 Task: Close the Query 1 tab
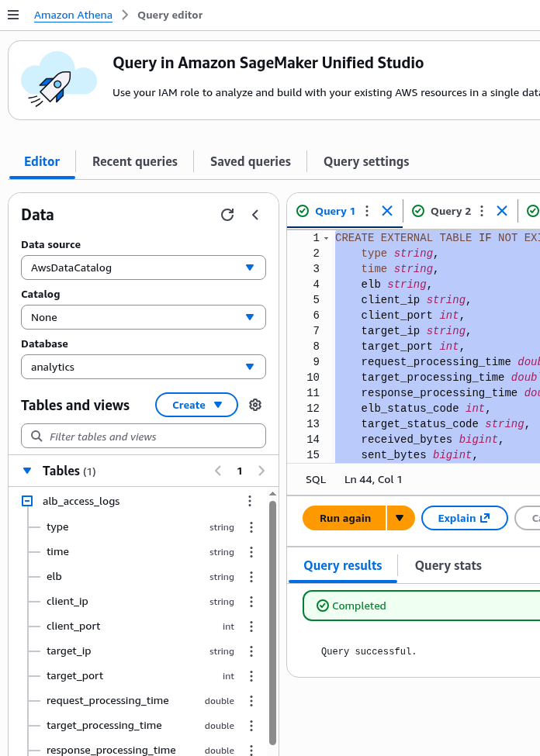coord(387,211)
